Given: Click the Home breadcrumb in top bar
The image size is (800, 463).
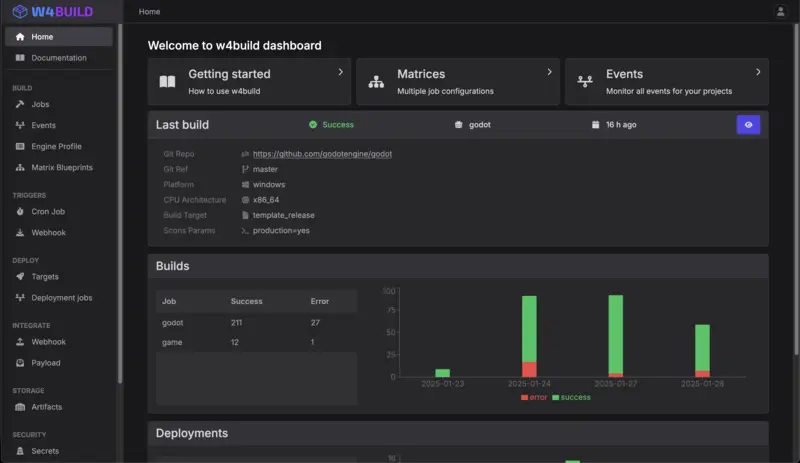Looking at the screenshot, I should 149,11.
